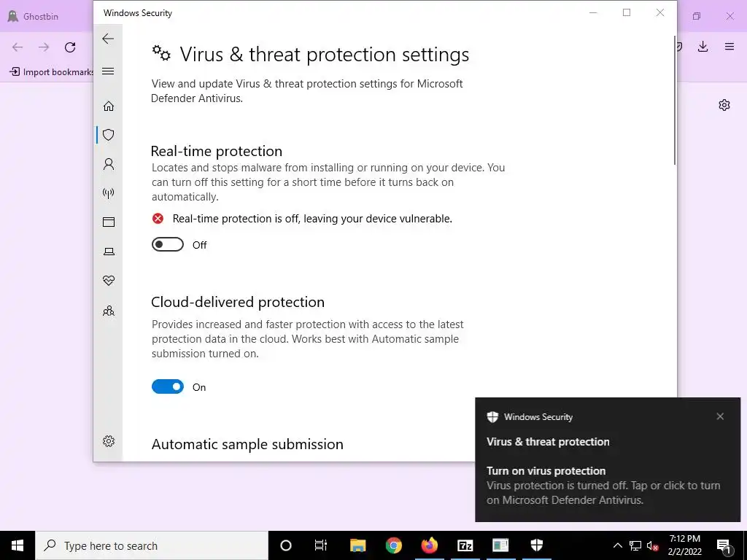Click the Real-time protection heading
The image size is (747, 560).
(216, 151)
